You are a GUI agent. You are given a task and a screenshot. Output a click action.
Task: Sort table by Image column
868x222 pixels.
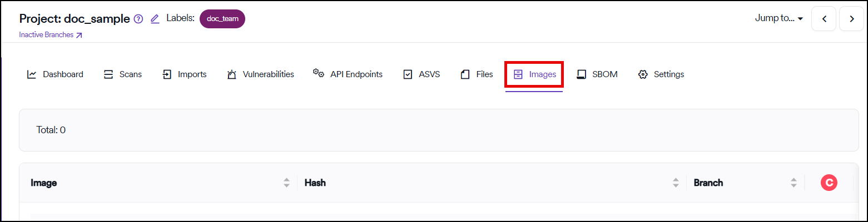pos(286,183)
